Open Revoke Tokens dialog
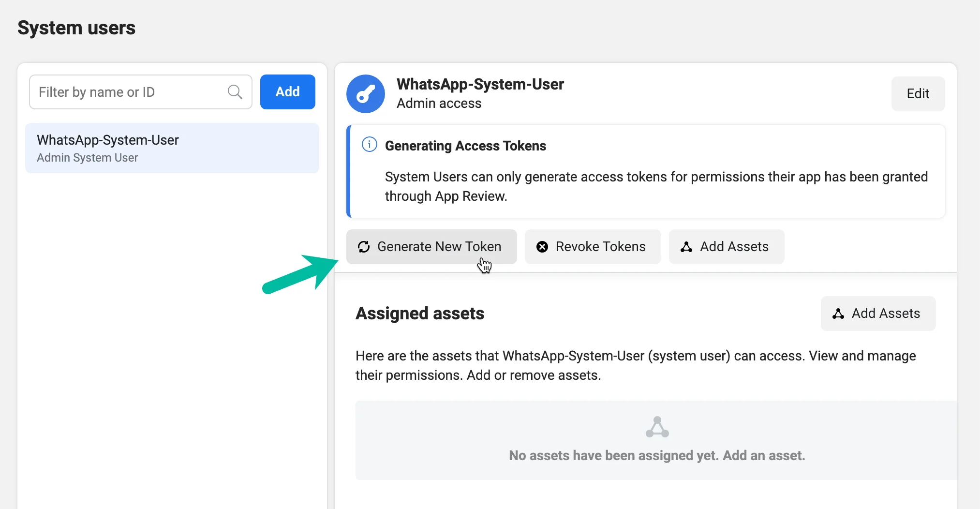The image size is (980, 509). pos(593,247)
